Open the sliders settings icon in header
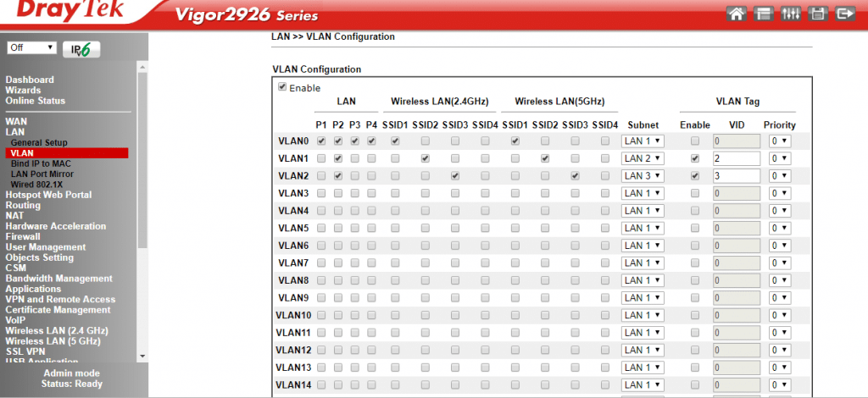 coord(793,14)
